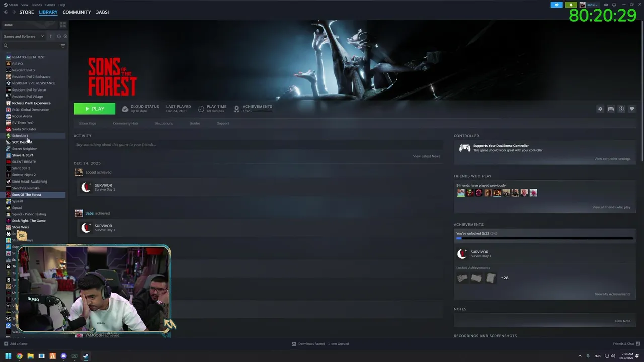Go to the COMMUNITY tab
644x362 pixels.
(76, 12)
